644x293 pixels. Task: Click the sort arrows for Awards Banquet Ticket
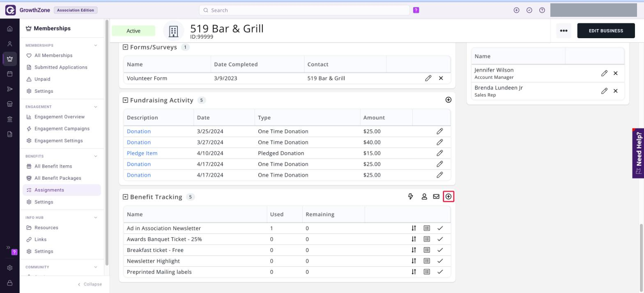click(x=414, y=239)
